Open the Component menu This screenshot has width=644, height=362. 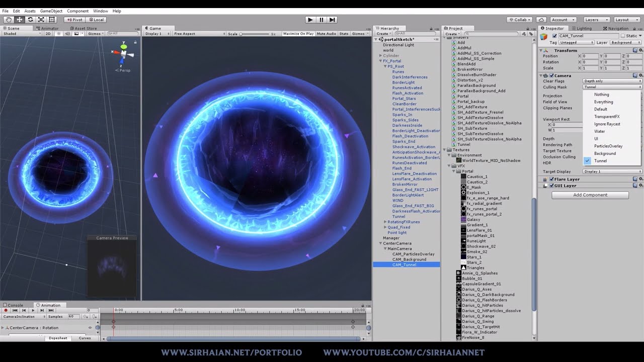[x=77, y=11]
